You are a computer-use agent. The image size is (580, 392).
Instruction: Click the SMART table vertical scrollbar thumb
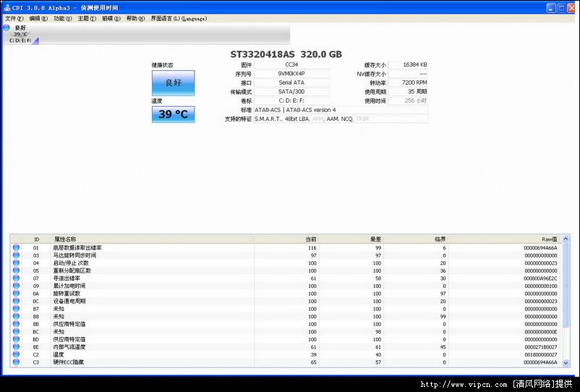tap(566, 285)
